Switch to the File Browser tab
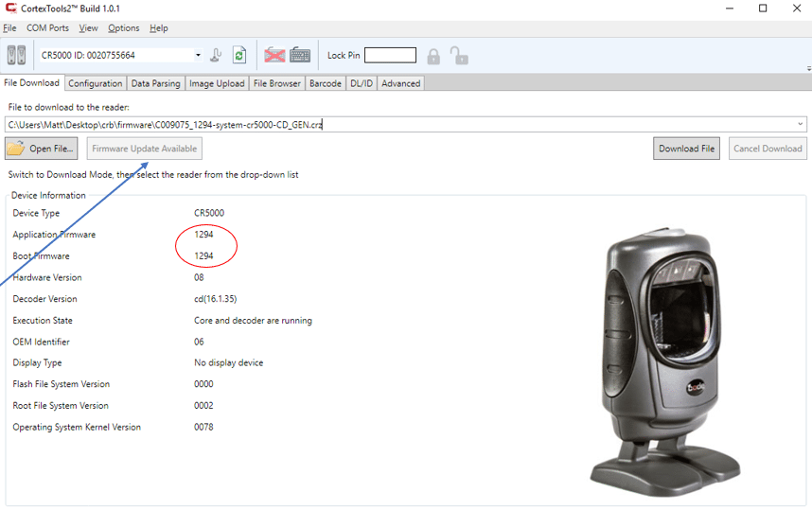812x510 pixels. (x=276, y=83)
